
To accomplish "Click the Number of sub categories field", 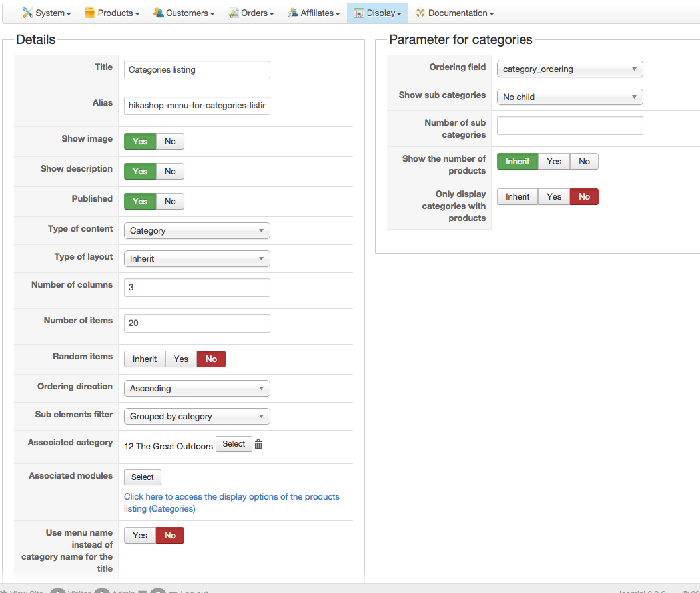I will [570, 126].
